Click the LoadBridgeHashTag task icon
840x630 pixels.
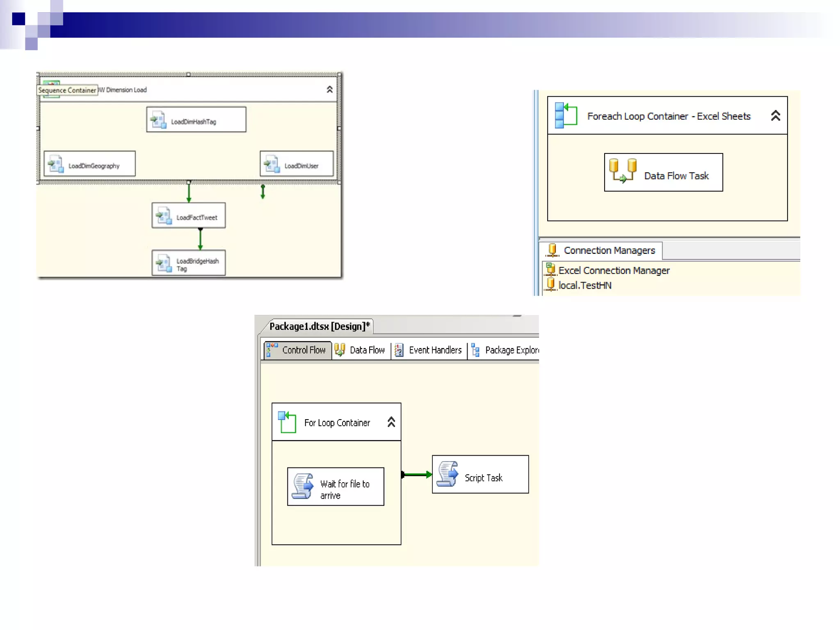point(164,263)
